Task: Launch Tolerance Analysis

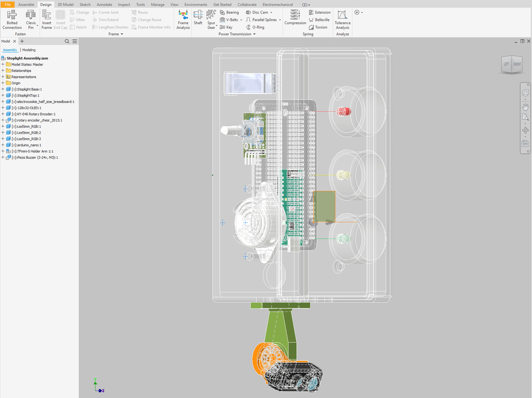Action: (343, 20)
